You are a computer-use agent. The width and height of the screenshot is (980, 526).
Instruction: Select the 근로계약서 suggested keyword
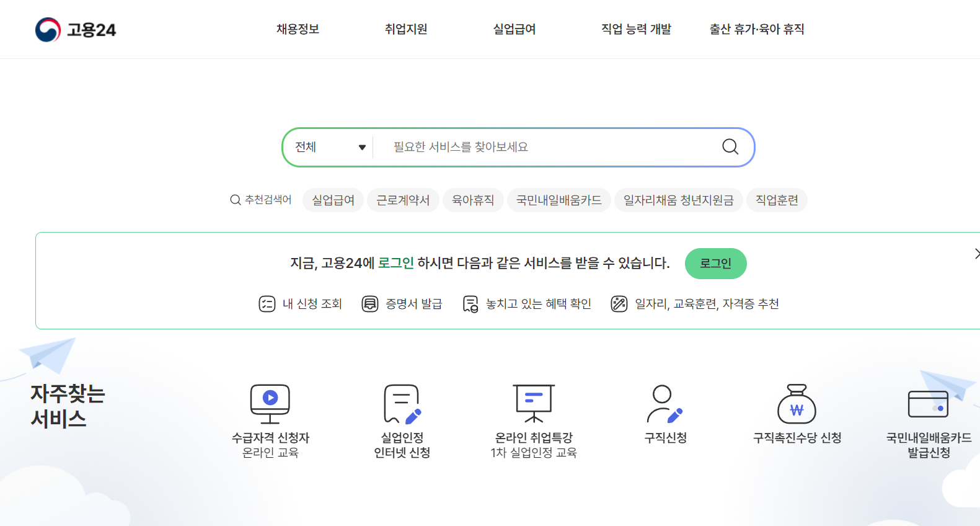(403, 200)
